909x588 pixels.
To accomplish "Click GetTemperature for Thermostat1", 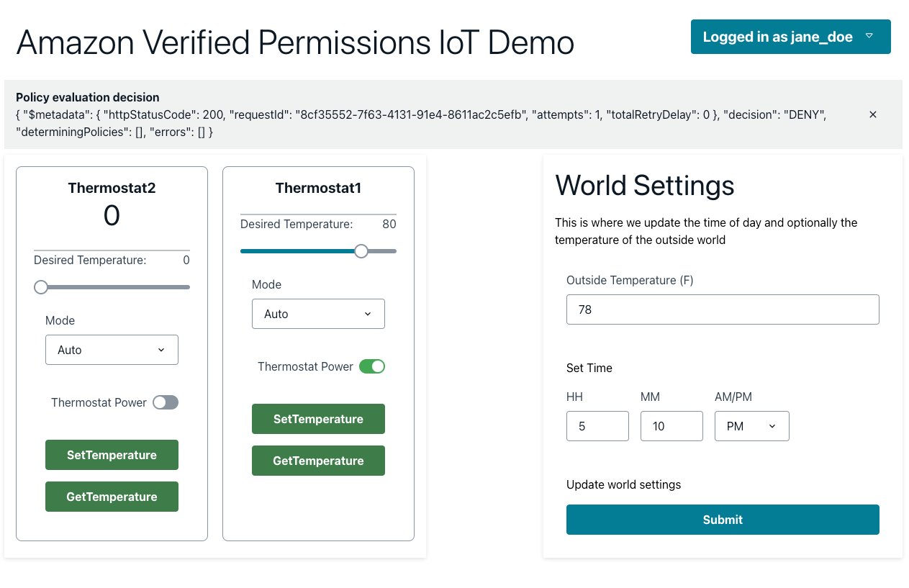I will click(x=318, y=461).
